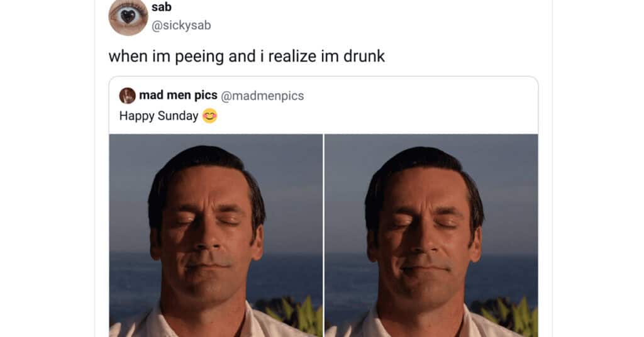The height and width of the screenshot is (337, 644).
Task: Click the "mad men pics" account name
Action: click(x=178, y=95)
